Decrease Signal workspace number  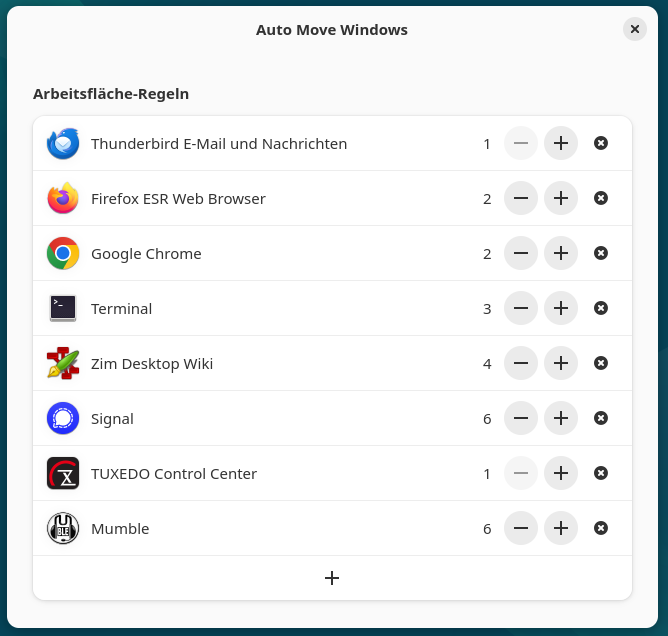tap(521, 418)
